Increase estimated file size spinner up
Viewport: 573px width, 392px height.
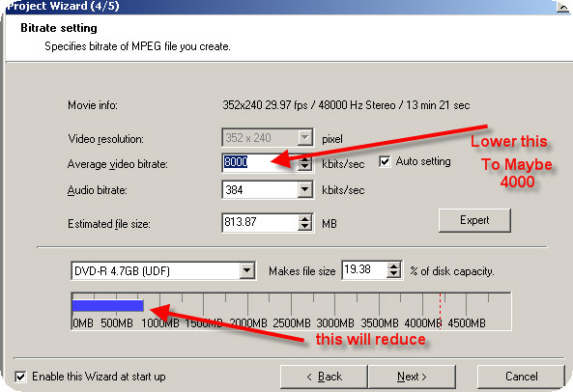pyautogui.click(x=304, y=218)
